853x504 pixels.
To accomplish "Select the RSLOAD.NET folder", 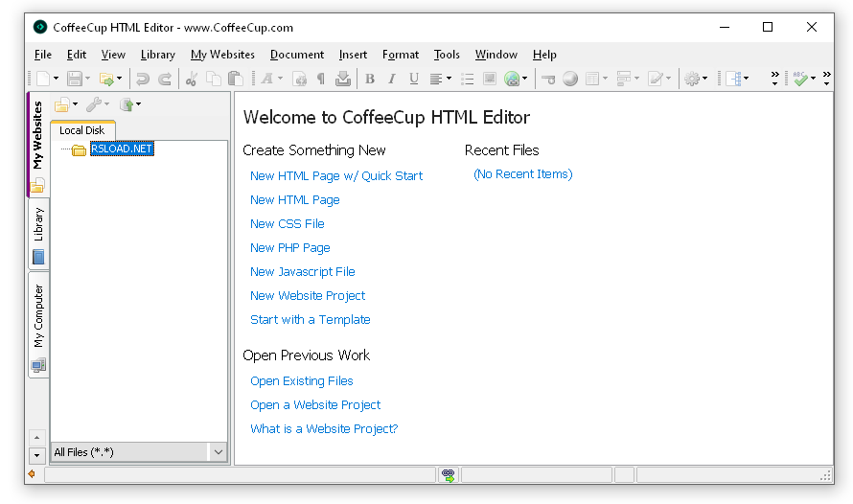I will point(122,149).
